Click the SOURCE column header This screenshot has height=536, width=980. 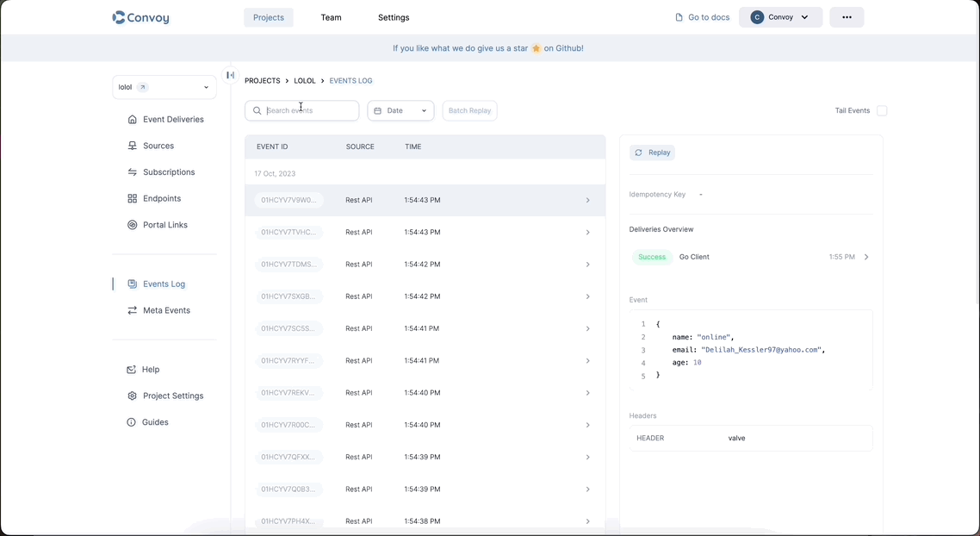pyautogui.click(x=360, y=147)
